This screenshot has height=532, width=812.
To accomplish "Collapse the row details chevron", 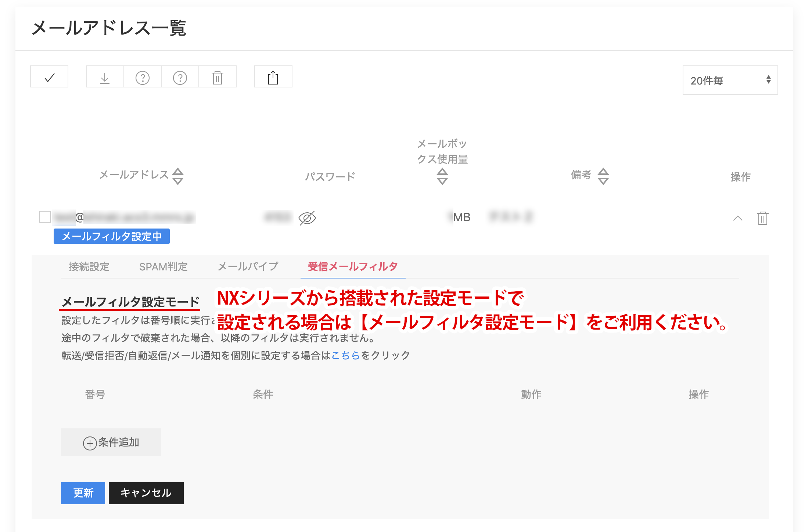I will pyautogui.click(x=737, y=218).
